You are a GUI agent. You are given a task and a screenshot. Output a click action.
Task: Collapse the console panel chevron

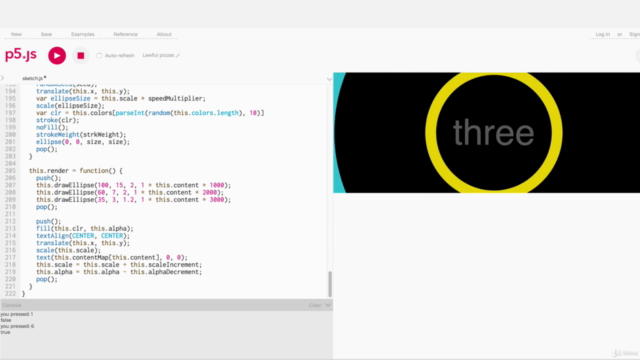click(328, 305)
